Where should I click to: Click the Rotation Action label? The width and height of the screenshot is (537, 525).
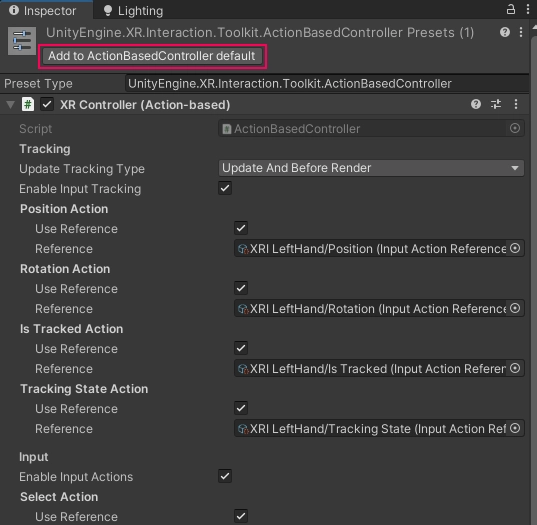(x=65, y=269)
